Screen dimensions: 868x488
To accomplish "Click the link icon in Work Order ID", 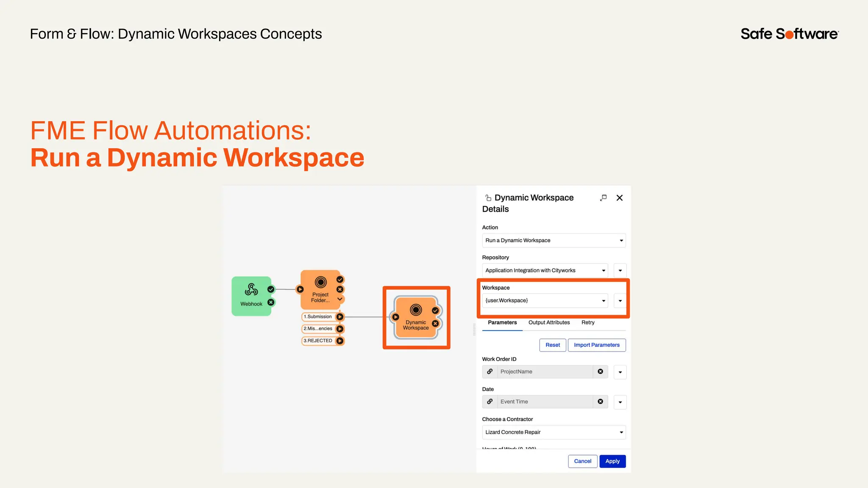I will click(490, 372).
